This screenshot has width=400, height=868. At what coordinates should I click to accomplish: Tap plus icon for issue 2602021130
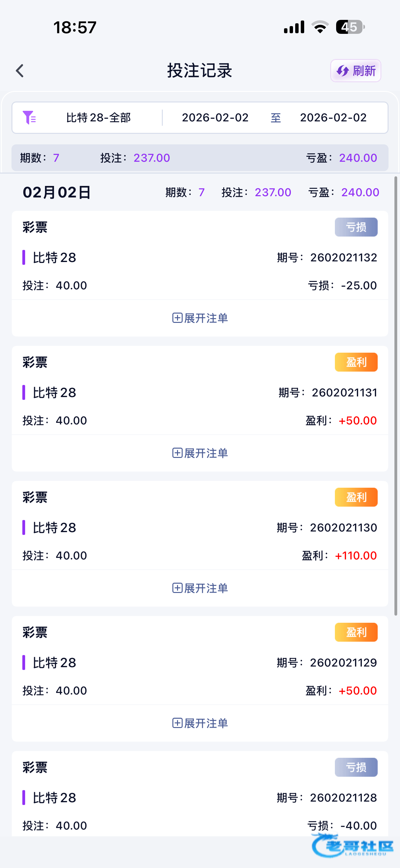pos(177,588)
